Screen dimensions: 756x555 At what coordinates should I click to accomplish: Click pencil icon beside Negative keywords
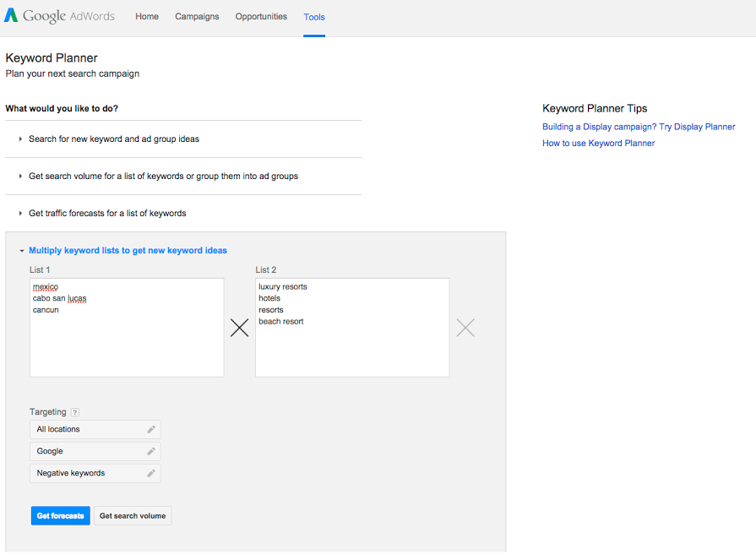[x=151, y=473]
